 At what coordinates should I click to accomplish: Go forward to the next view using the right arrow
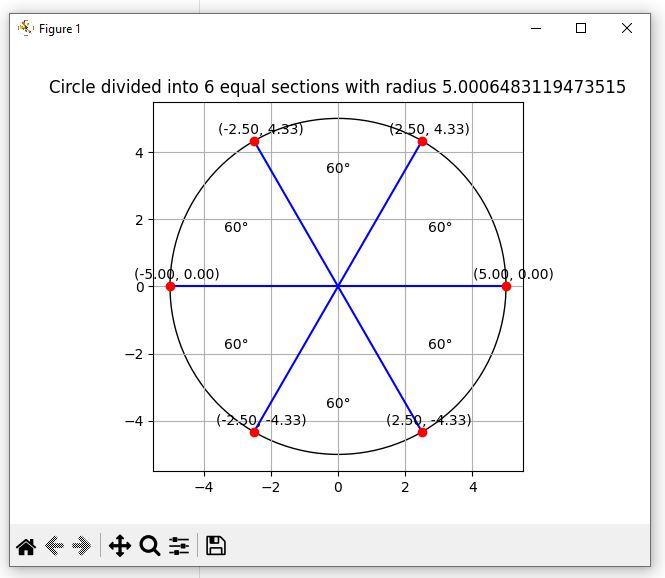81,546
